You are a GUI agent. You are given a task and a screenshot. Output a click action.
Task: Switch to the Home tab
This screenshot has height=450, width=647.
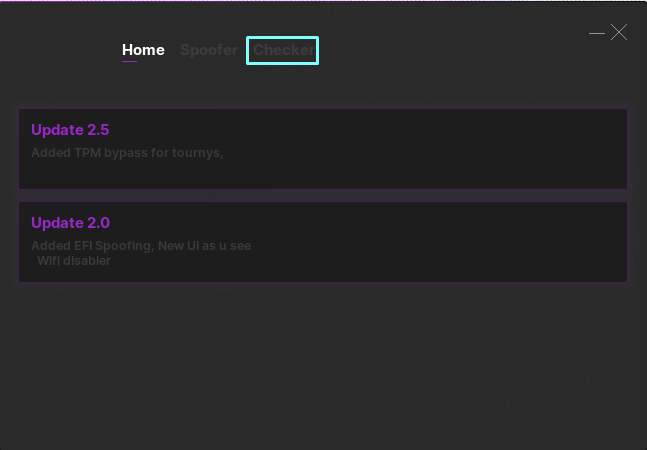(143, 50)
